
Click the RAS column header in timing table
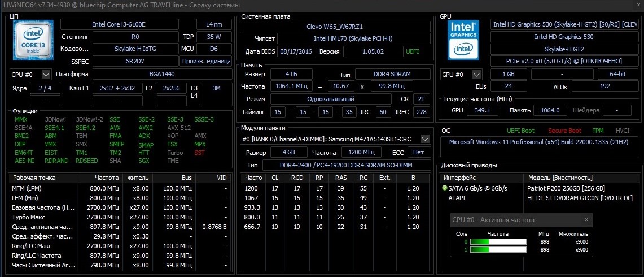(340, 178)
